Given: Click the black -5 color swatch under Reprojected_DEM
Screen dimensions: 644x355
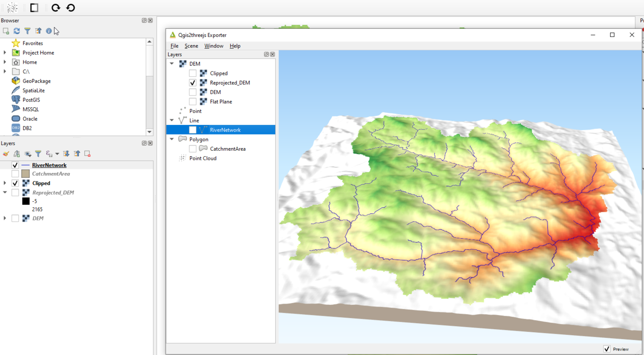Looking at the screenshot, I should coord(25,201).
